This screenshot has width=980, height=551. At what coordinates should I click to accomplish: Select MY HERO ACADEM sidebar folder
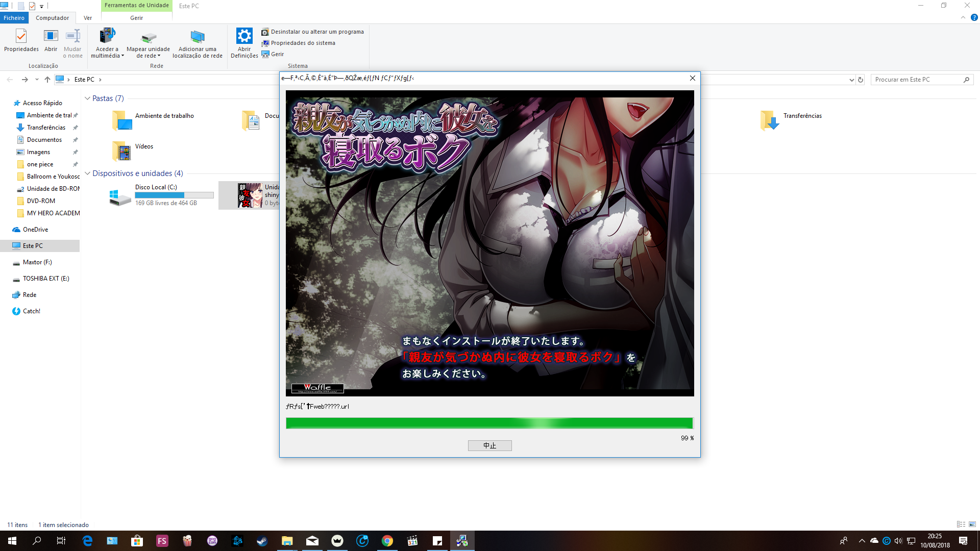coord(53,213)
